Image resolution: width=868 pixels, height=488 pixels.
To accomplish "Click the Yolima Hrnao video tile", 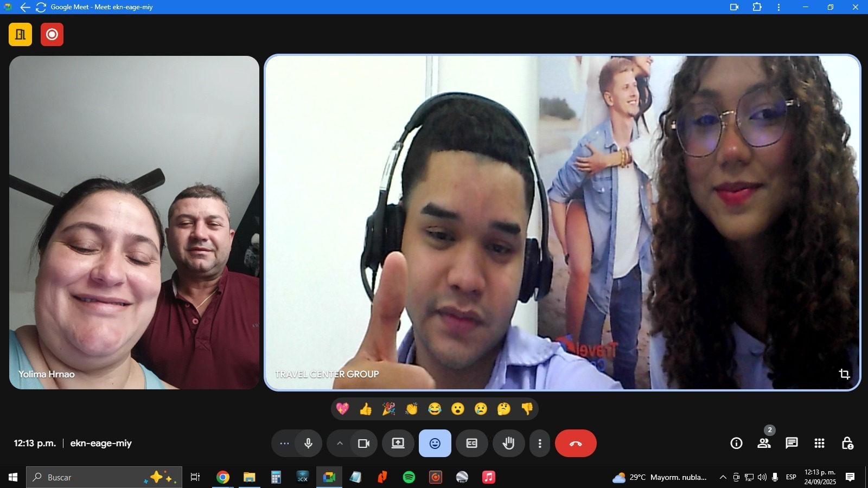I will tap(134, 222).
